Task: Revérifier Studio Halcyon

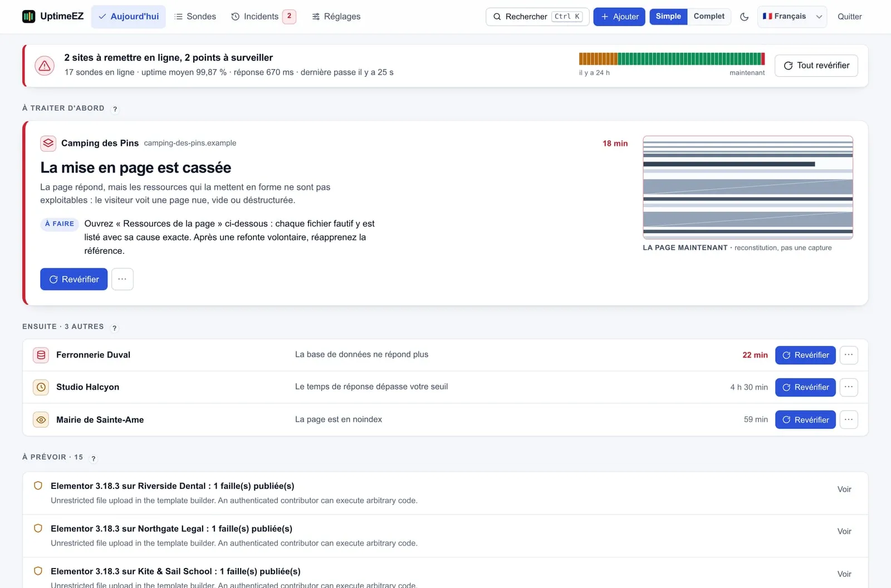Action: [805, 387]
